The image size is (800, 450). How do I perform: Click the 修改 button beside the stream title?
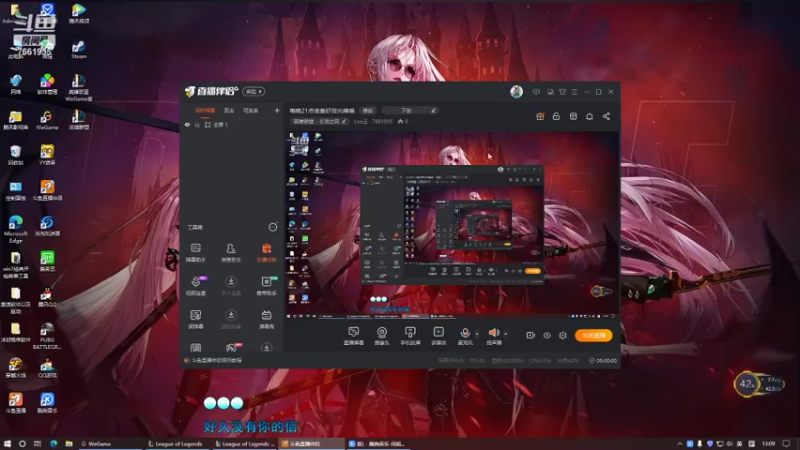(x=367, y=110)
